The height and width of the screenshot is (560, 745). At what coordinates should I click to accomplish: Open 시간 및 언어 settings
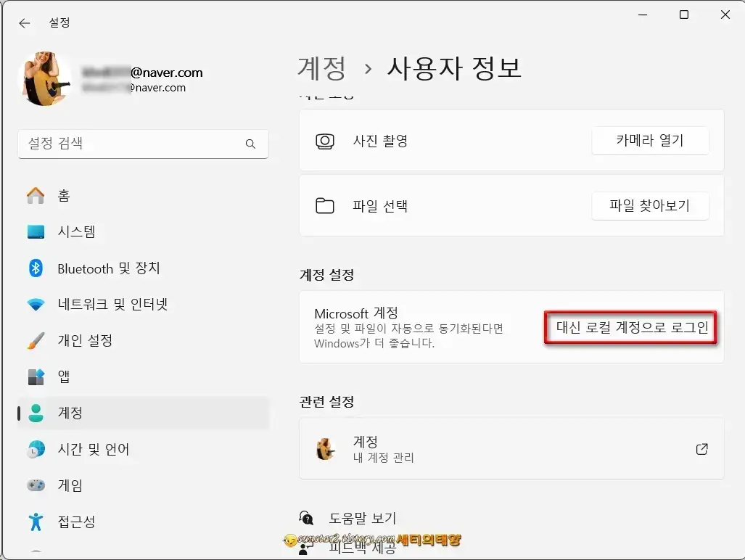tap(94, 448)
